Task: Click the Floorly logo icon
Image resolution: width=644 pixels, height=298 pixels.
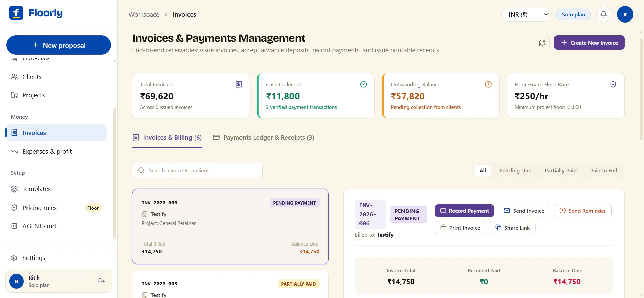Action: pos(16,13)
